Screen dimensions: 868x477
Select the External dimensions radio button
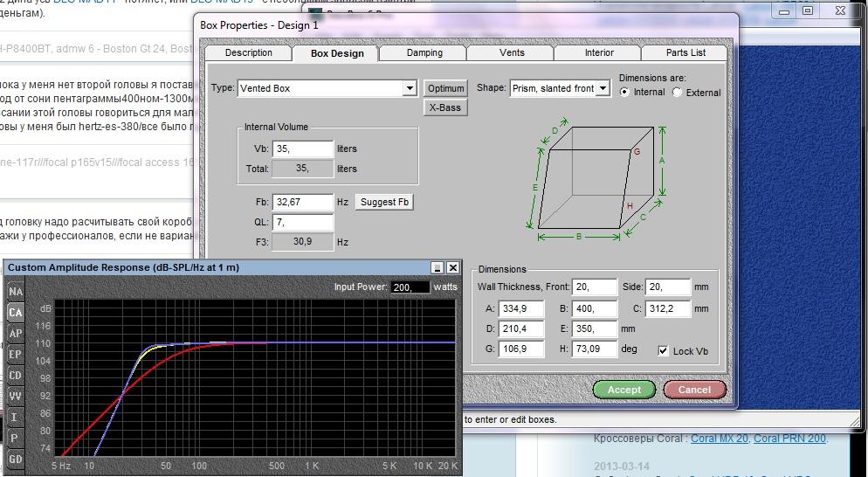[x=677, y=93]
